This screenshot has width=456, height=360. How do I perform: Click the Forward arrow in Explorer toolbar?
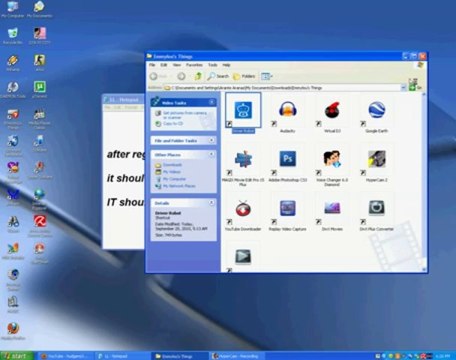181,76
